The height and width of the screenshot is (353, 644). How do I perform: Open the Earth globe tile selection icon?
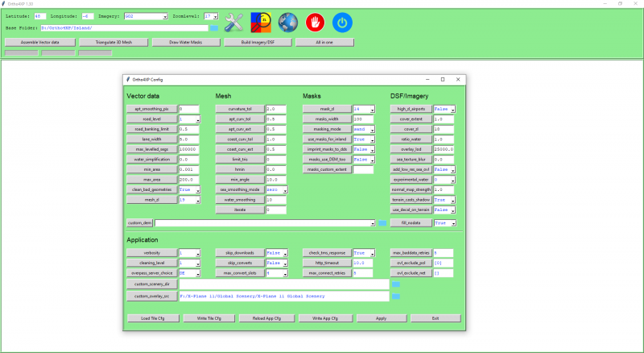[x=288, y=23]
